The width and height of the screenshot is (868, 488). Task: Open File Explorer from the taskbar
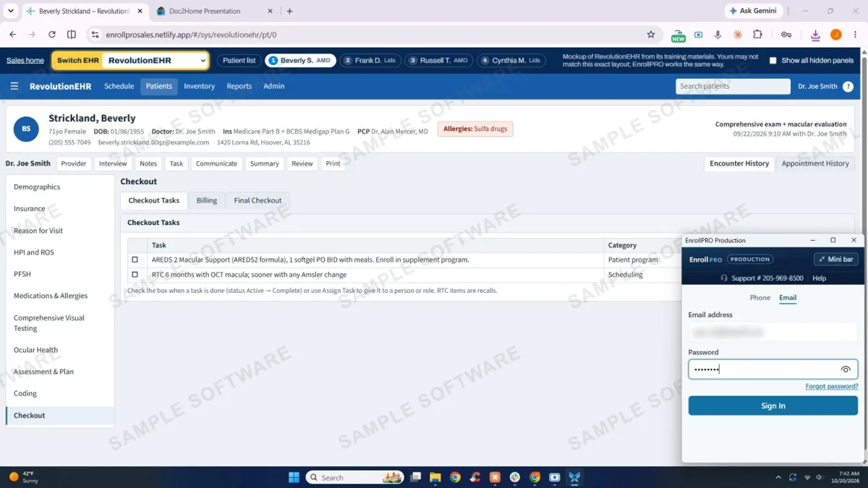pyautogui.click(x=435, y=477)
